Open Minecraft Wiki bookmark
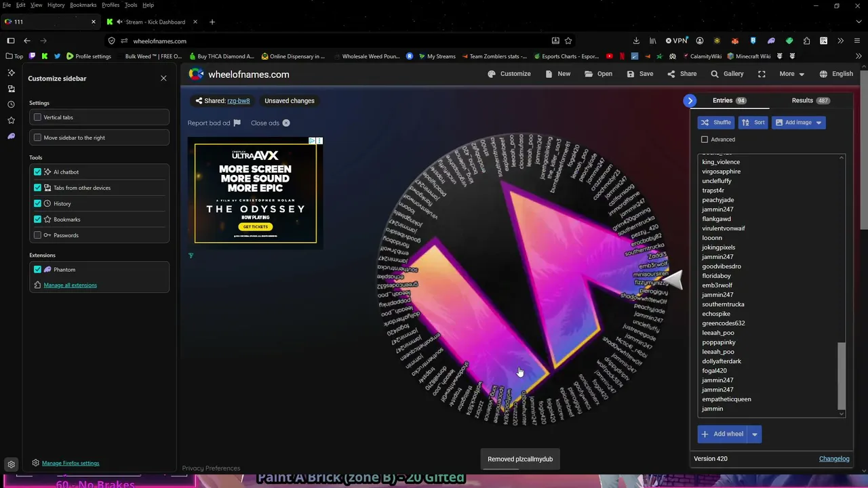Screen dimensions: 868x488 coord(748,56)
